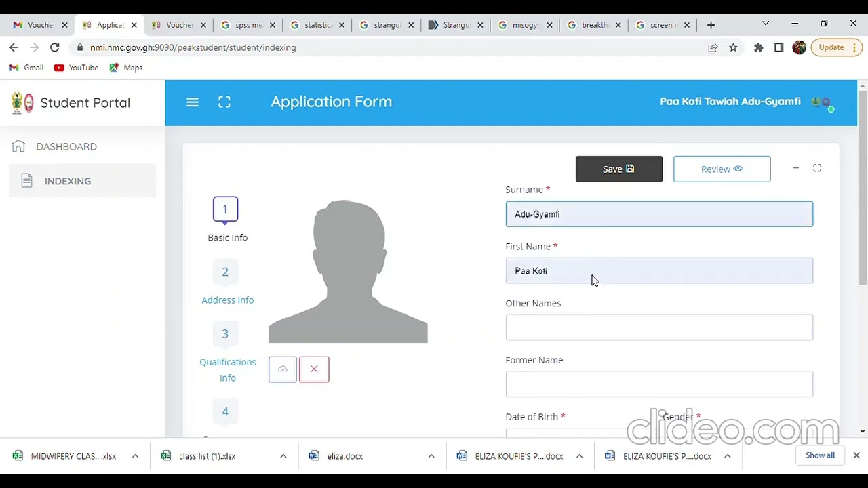Click the Dashboard home icon
The width and height of the screenshot is (868, 488).
(x=18, y=146)
